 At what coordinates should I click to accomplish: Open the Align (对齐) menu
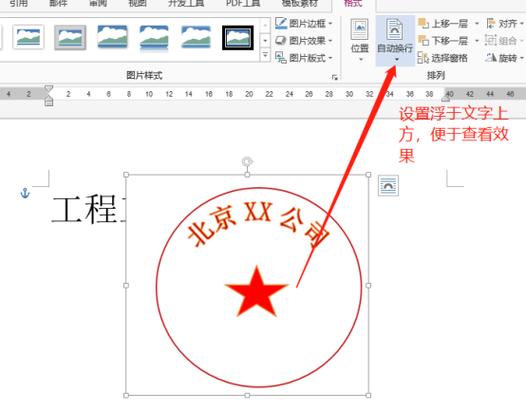[x=505, y=23]
